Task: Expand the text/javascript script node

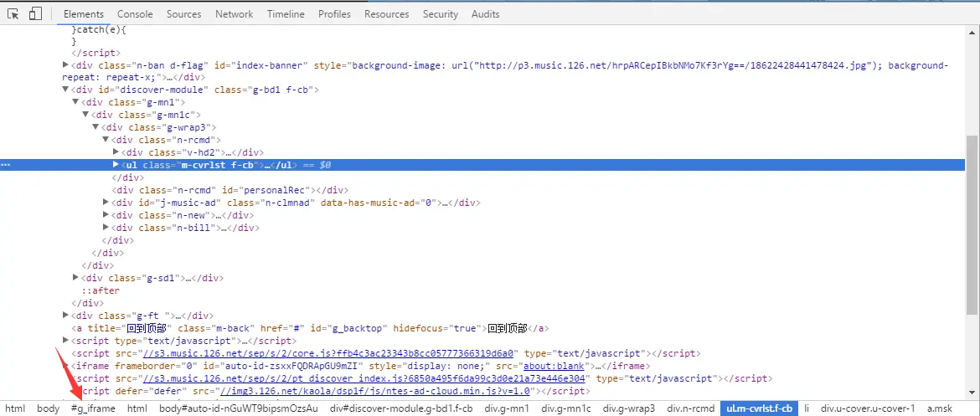Action: pyautogui.click(x=65, y=341)
